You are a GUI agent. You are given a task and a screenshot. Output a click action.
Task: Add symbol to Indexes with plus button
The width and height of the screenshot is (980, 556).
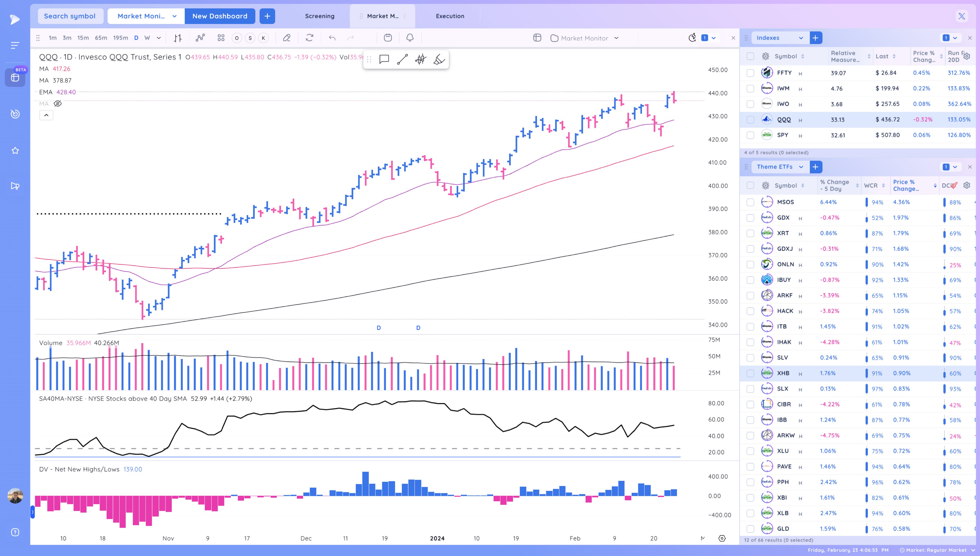coord(815,38)
